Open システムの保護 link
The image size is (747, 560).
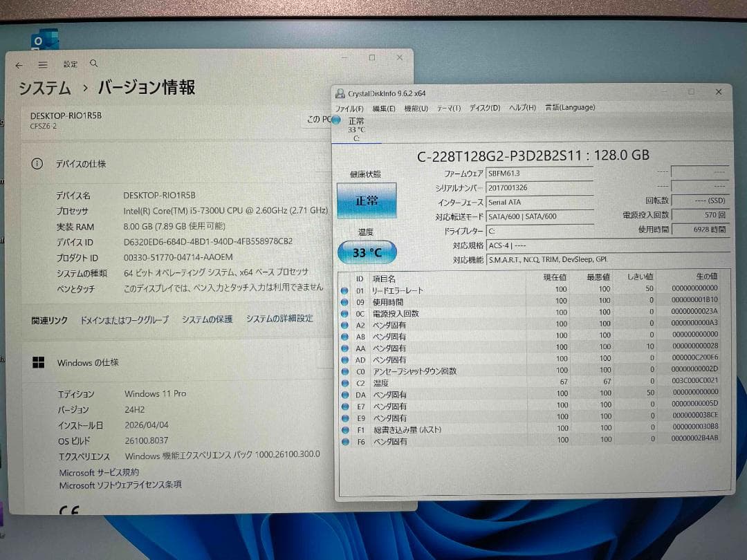coord(207,319)
